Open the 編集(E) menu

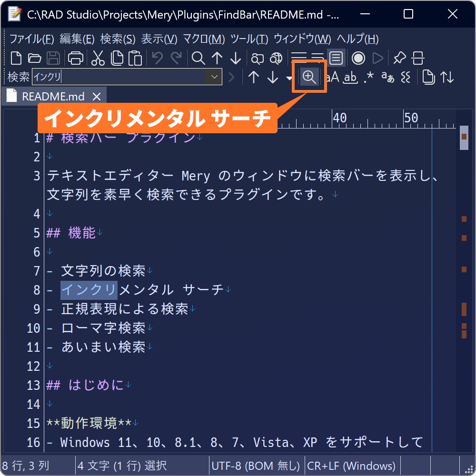[x=77, y=39]
